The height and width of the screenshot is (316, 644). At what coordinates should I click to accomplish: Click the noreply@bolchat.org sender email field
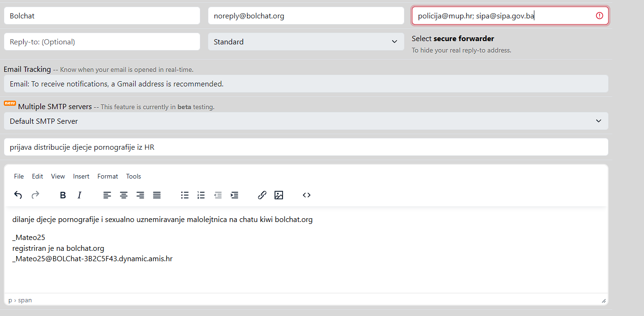[306, 16]
